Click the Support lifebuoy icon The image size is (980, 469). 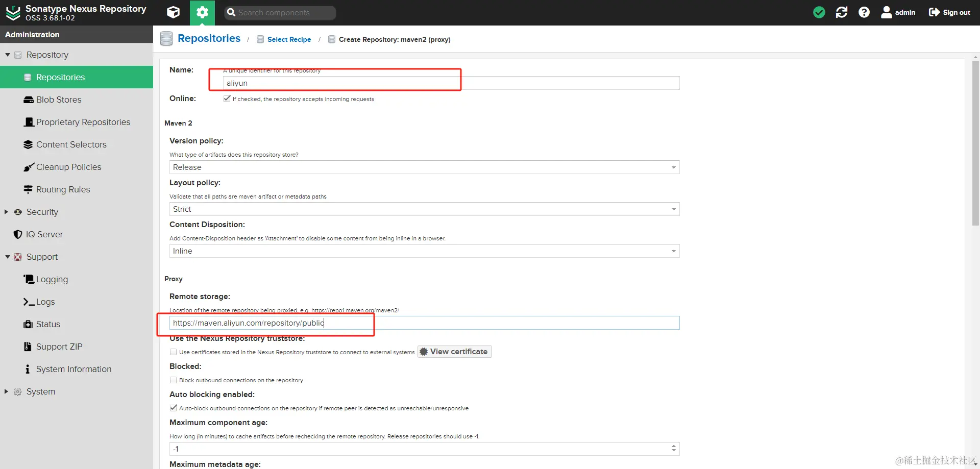(18, 257)
